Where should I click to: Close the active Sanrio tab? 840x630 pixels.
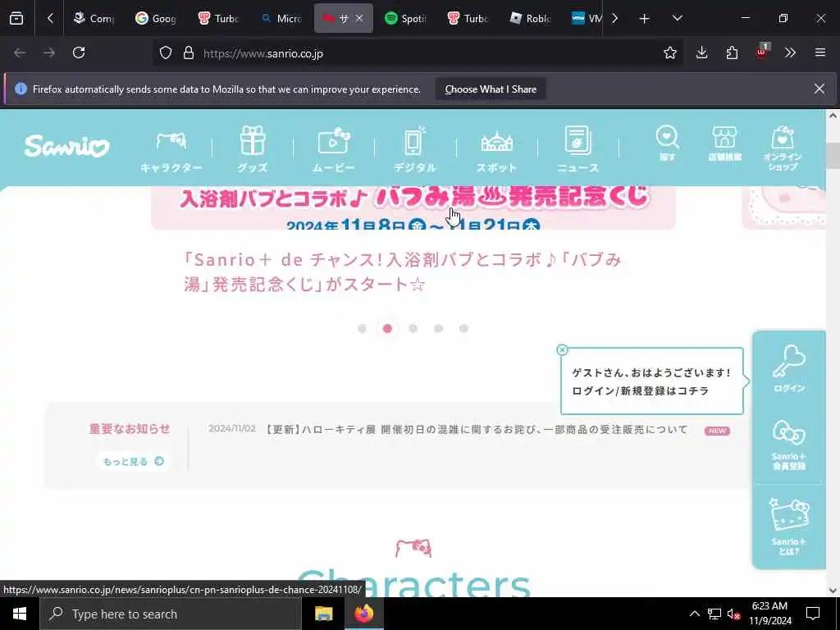[359, 18]
